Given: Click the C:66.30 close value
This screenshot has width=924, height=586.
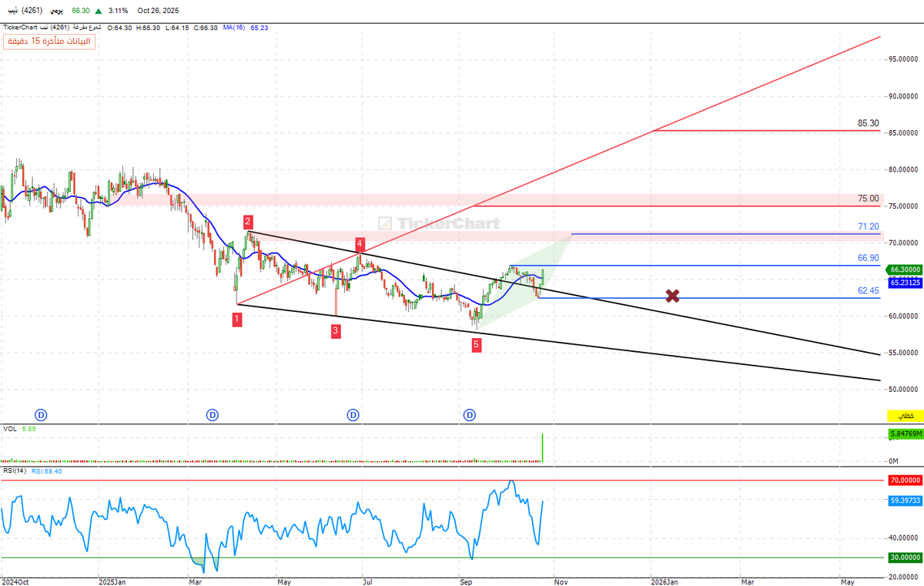Looking at the screenshot, I should 205,27.
